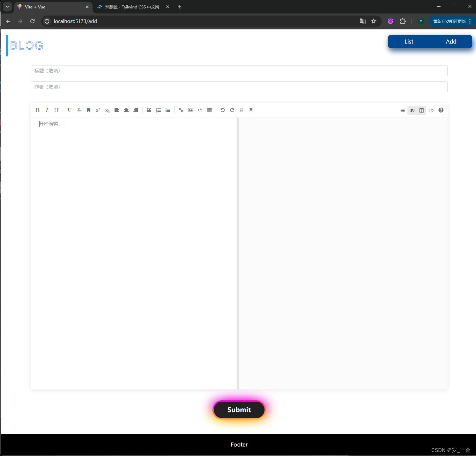This screenshot has width=476, height=456.
Task: Toggle navigation outline menu icon
Action: [403, 110]
